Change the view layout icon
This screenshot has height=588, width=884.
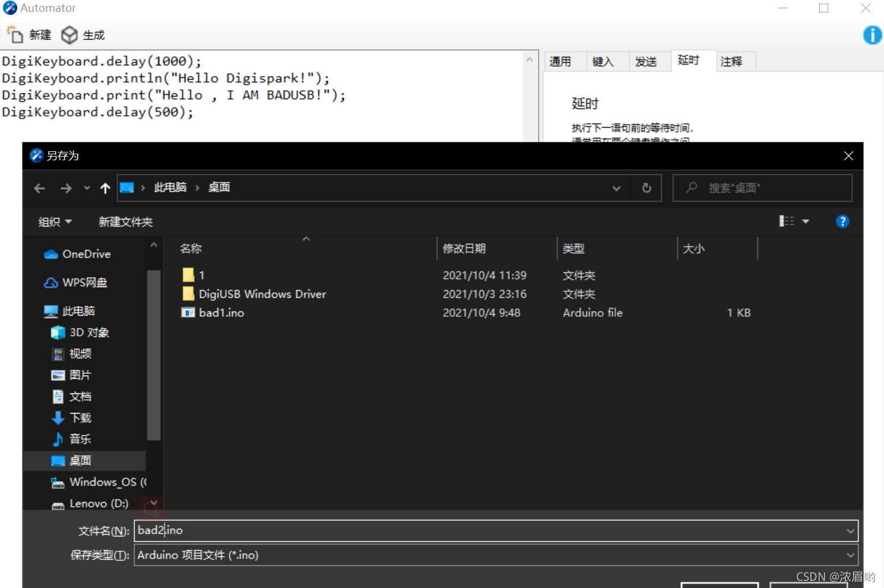(787, 221)
